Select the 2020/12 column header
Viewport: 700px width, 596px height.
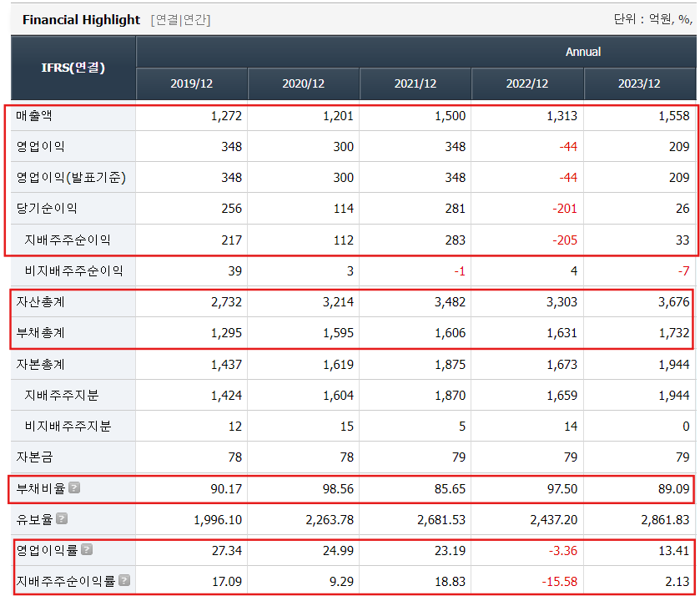coord(304,83)
